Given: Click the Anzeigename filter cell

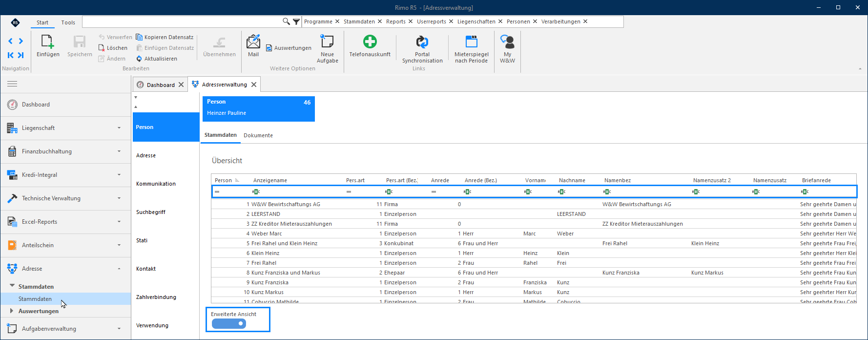Looking at the screenshot, I should [298, 191].
